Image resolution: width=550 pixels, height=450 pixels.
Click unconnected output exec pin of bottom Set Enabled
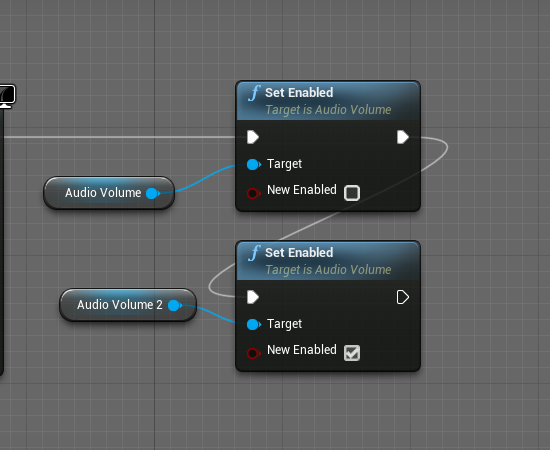(403, 297)
